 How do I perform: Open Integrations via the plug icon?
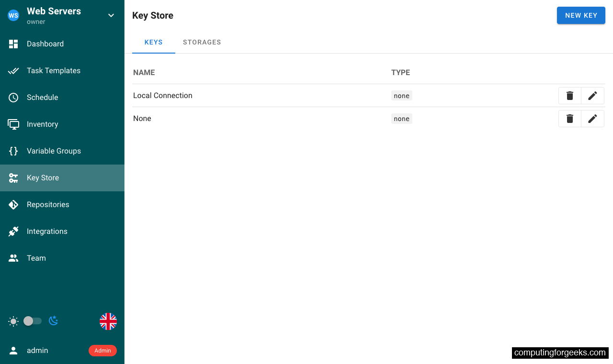tap(13, 231)
